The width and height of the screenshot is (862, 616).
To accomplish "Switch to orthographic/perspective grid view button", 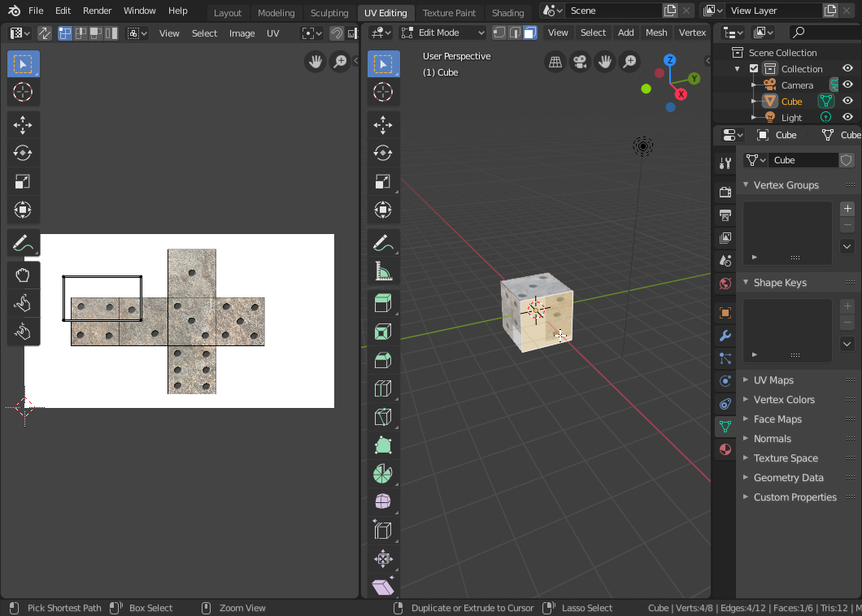I will pos(555,62).
